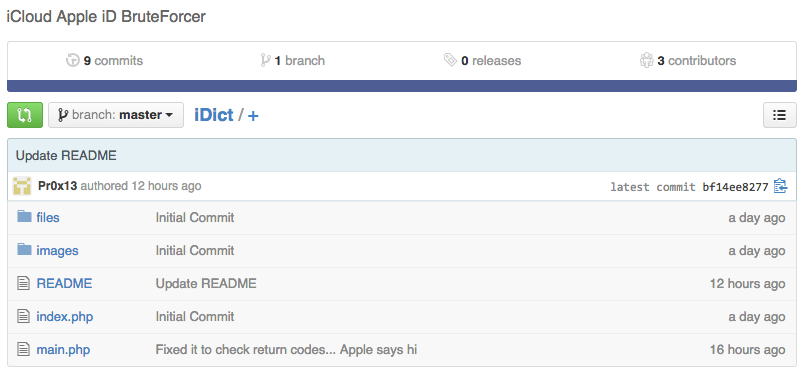
Task: Click the blue language statistics bar
Action: coord(402,86)
